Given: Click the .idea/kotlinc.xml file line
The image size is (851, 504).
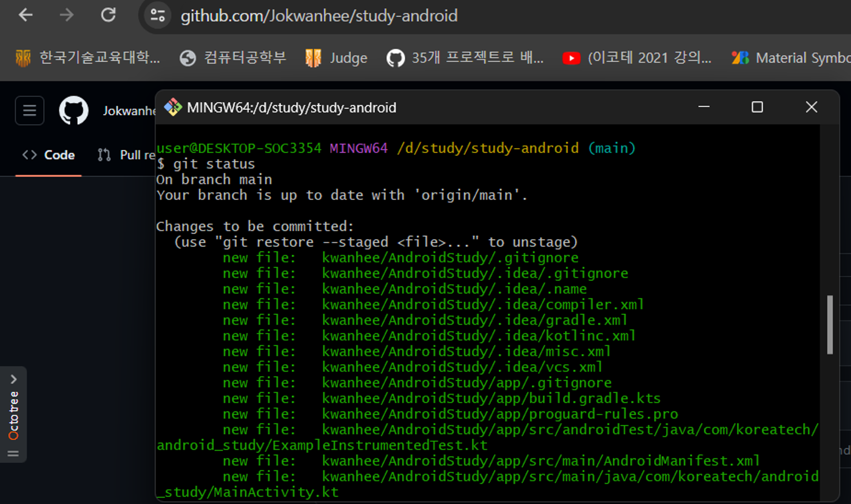Looking at the screenshot, I should (429, 336).
